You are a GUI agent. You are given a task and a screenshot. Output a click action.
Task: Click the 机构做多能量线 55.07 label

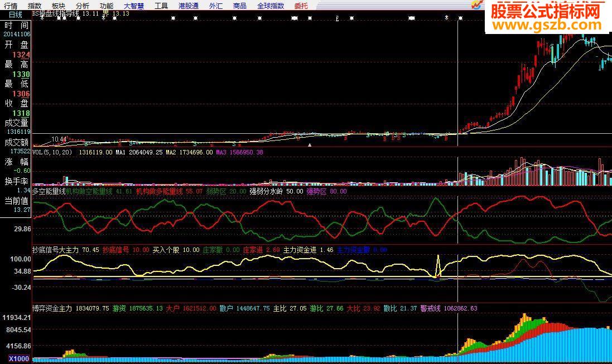coord(170,191)
